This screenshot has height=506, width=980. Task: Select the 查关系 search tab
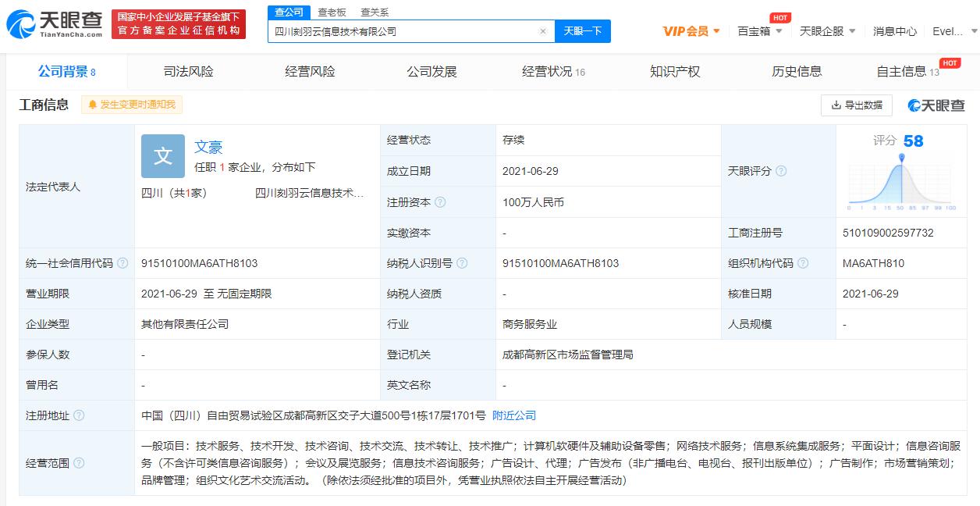(x=375, y=12)
